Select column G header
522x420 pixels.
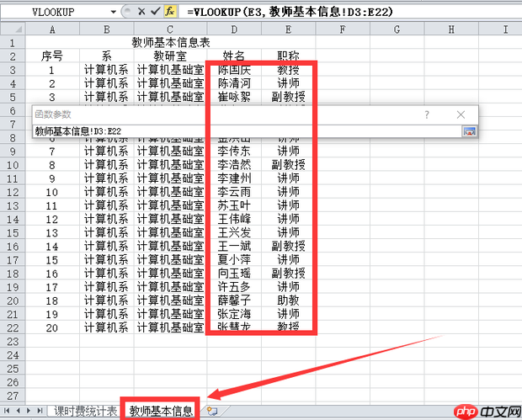pyautogui.click(x=397, y=29)
